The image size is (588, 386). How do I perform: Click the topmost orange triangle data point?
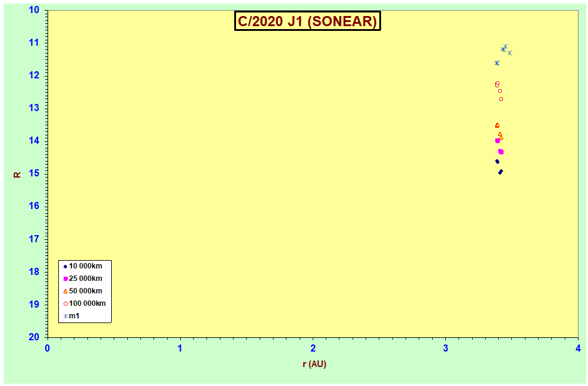pos(497,125)
